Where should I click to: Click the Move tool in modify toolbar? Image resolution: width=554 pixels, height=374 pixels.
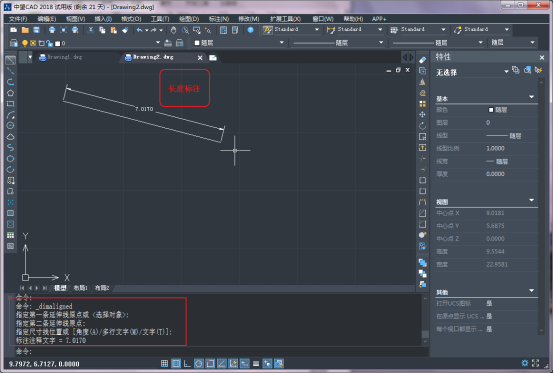(422, 115)
